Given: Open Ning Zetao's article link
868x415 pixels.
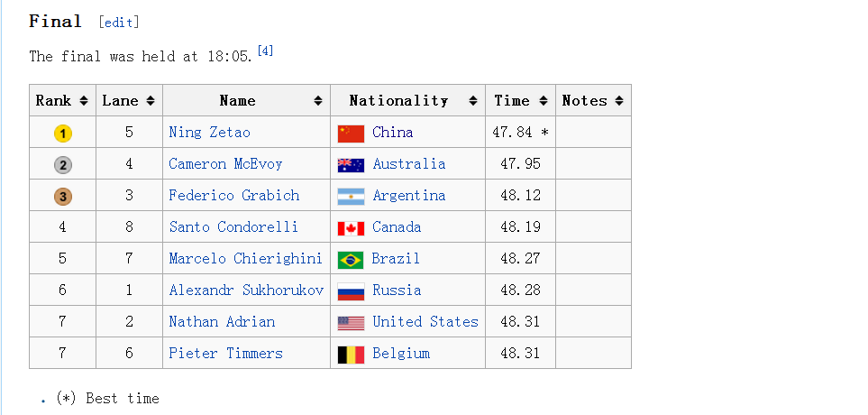Looking at the screenshot, I should (209, 133).
